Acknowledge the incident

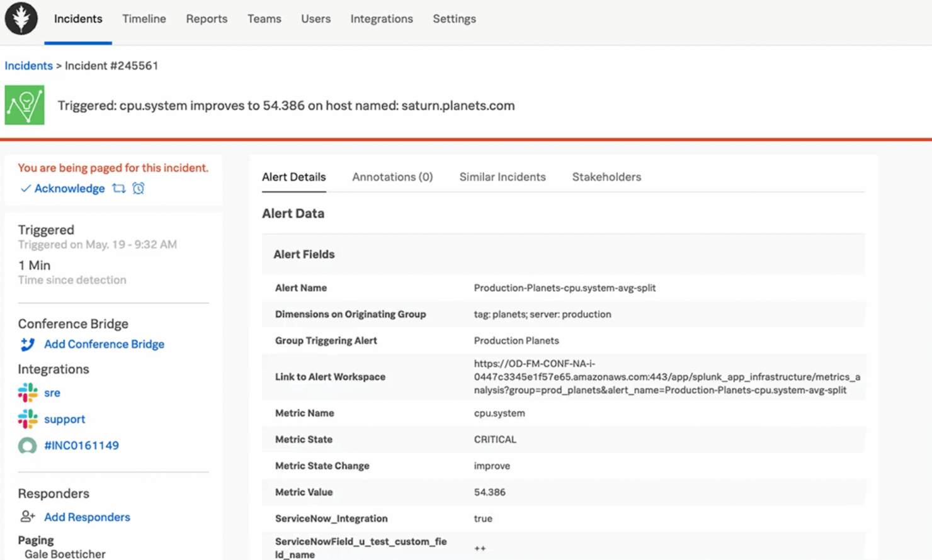point(69,188)
